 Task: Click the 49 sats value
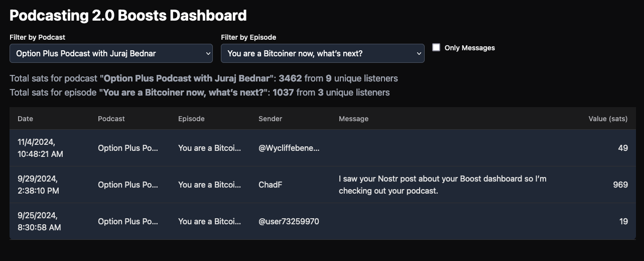(623, 148)
